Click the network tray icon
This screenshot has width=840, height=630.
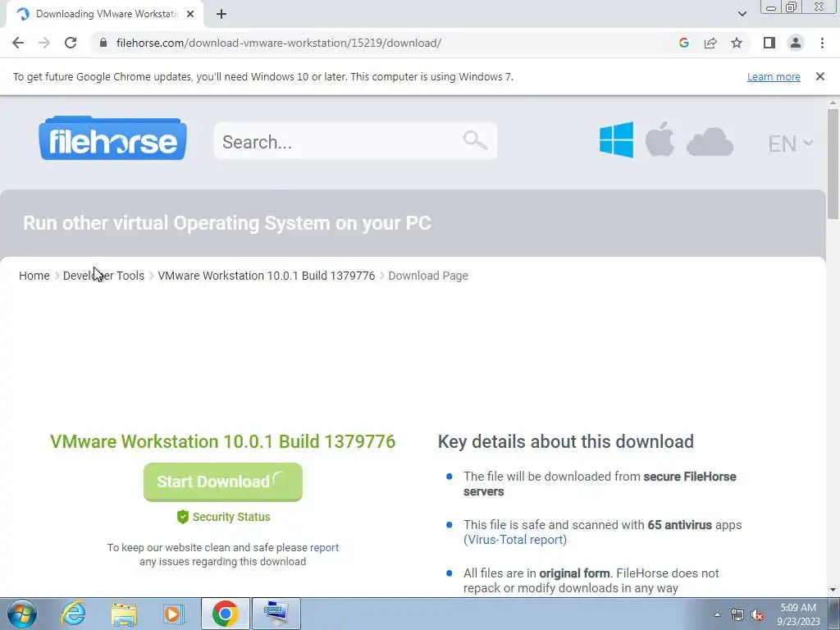[737, 614]
